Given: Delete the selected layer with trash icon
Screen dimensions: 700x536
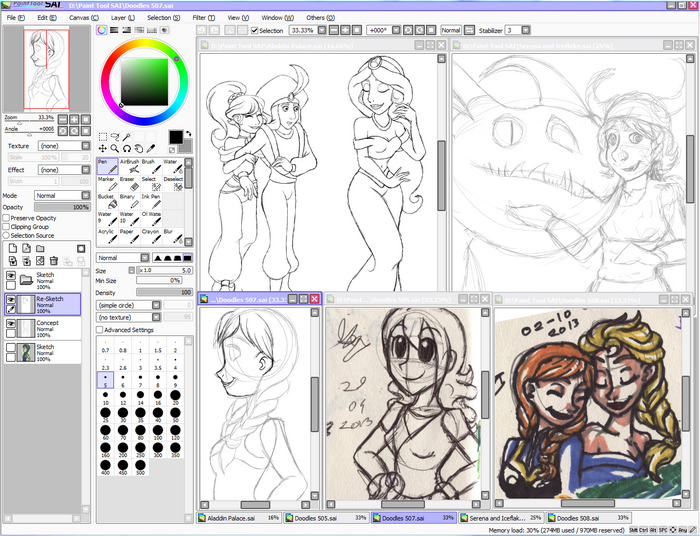Looking at the screenshot, I should pos(54,261).
